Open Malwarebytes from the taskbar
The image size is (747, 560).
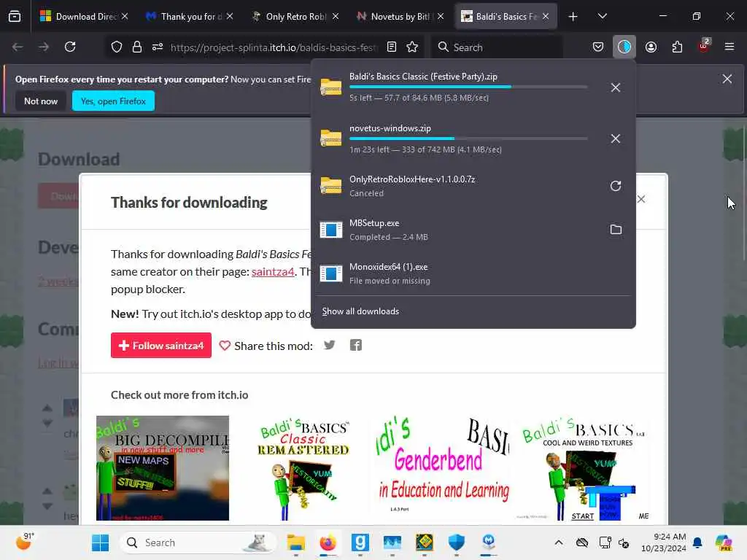tap(489, 542)
